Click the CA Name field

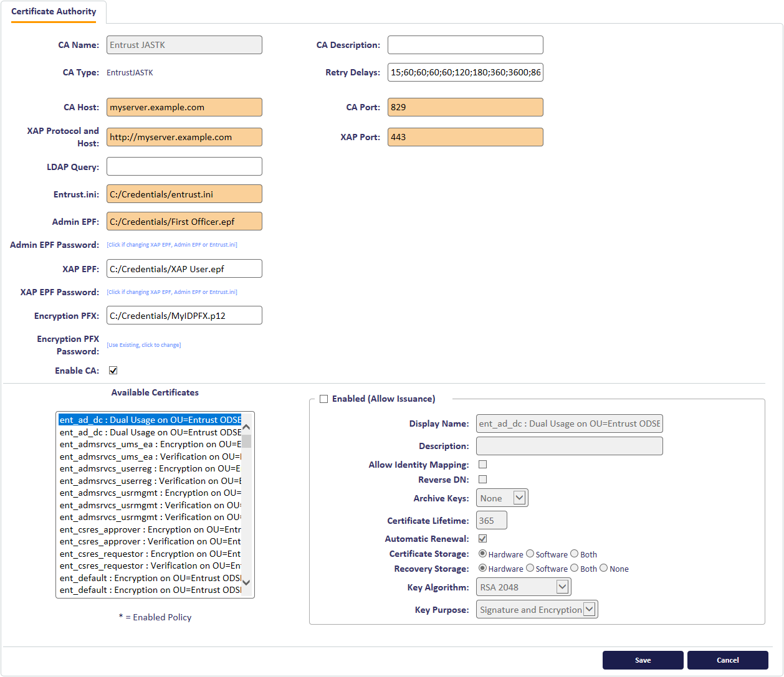(x=184, y=45)
